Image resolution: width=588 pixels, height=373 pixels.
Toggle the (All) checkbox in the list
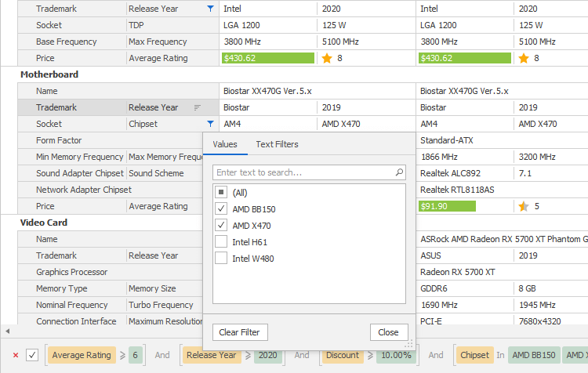tap(221, 193)
